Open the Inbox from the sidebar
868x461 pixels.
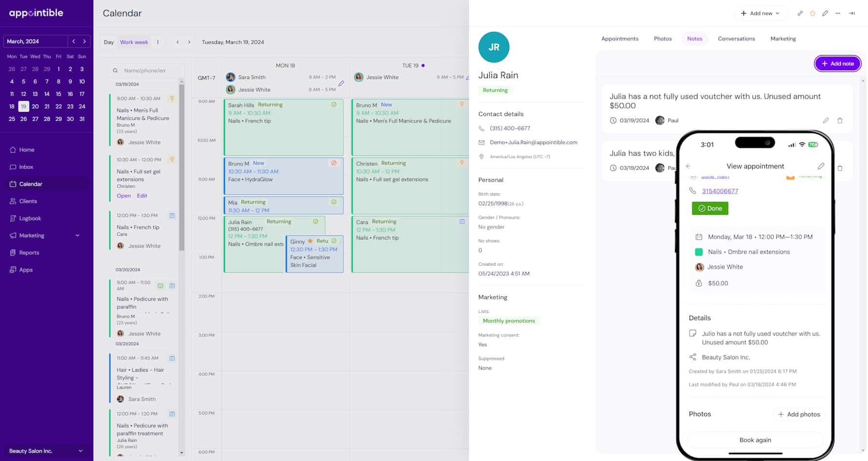(x=25, y=167)
